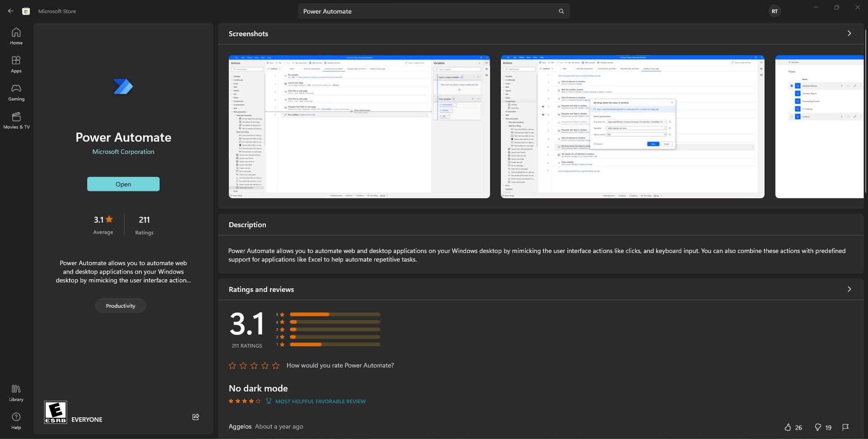Click the app summary text in left panel
This screenshot has height=439, width=868.
(x=123, y=272)
